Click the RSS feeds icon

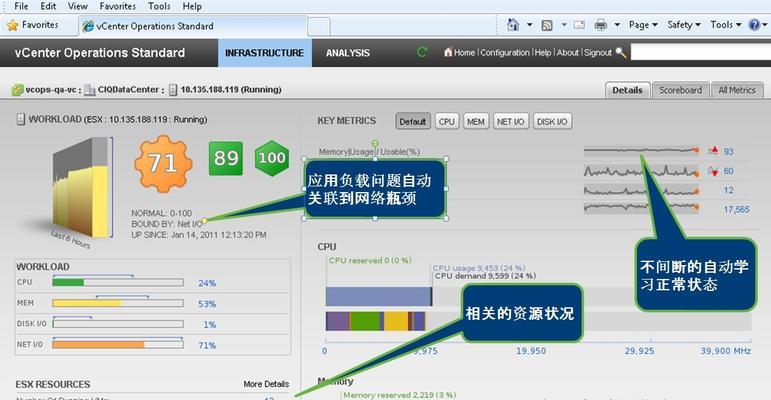[x=547, y=25]
